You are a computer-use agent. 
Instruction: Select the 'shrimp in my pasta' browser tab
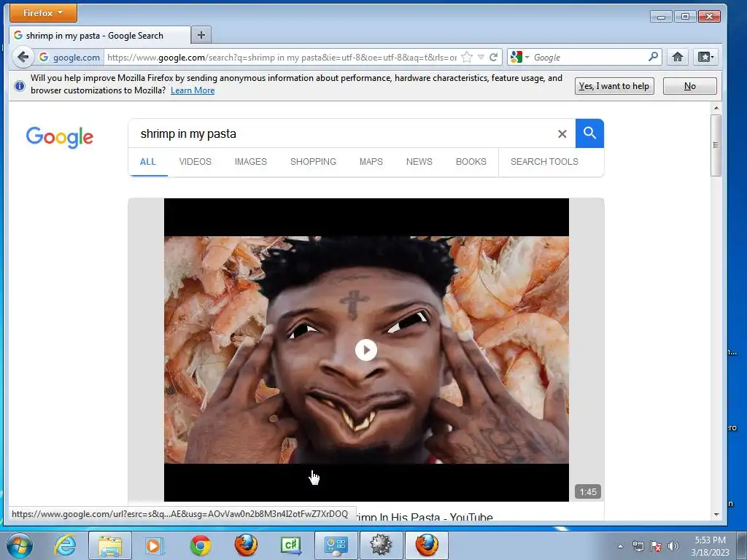[x=100, y=36]
